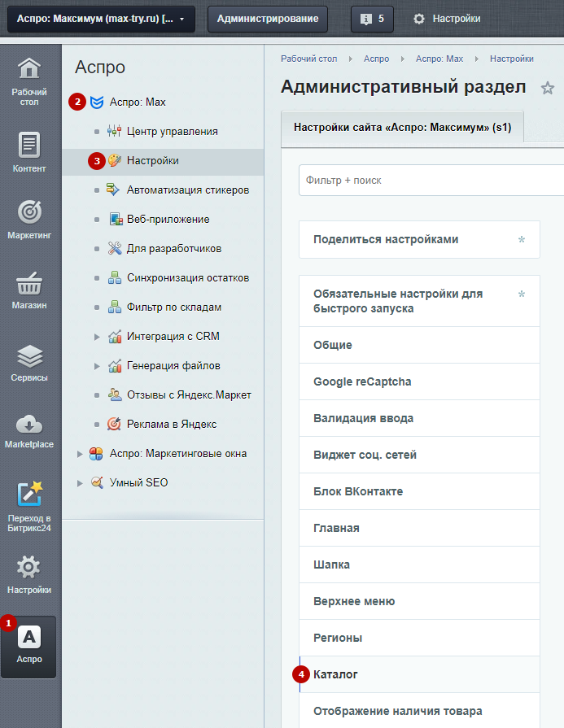Image resolution: width=564 pixels, height=728 pixels.
Task: Click the Реклама в Яндекс target icon
Action: 114,424
